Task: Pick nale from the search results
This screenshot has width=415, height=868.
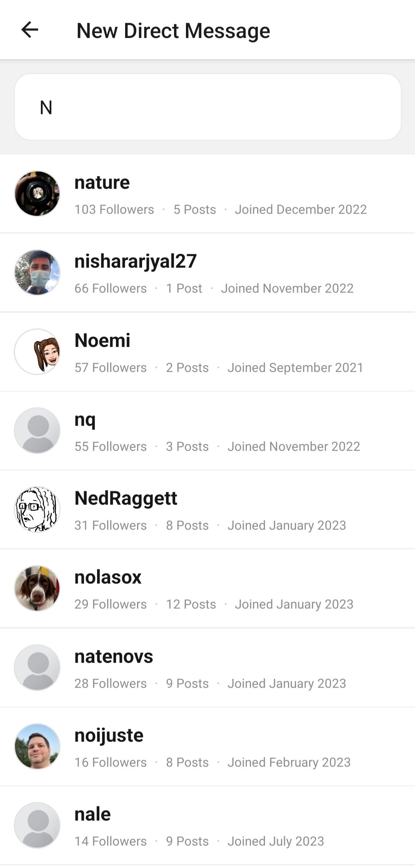Action: point(92,815)
